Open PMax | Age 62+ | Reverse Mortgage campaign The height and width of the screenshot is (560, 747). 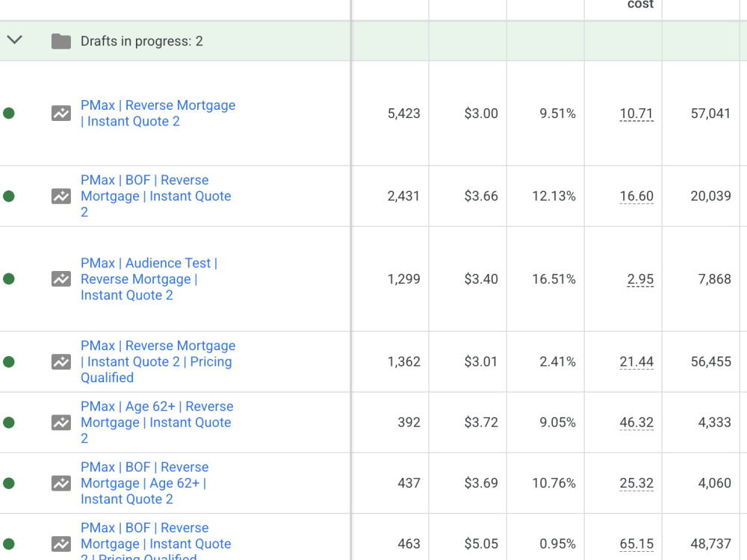pyautogui.click(x=157, y=423)
